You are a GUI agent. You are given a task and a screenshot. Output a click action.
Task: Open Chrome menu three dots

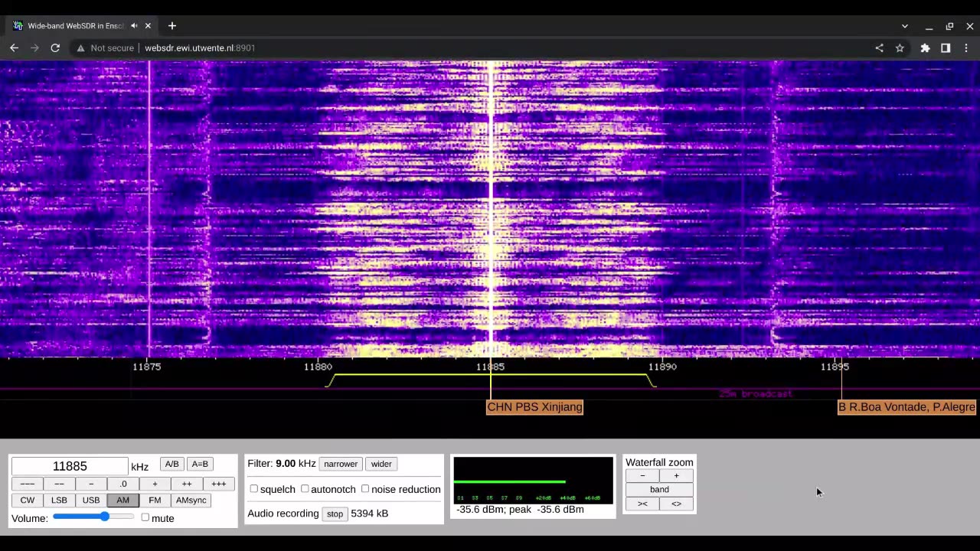click(966, 47)
